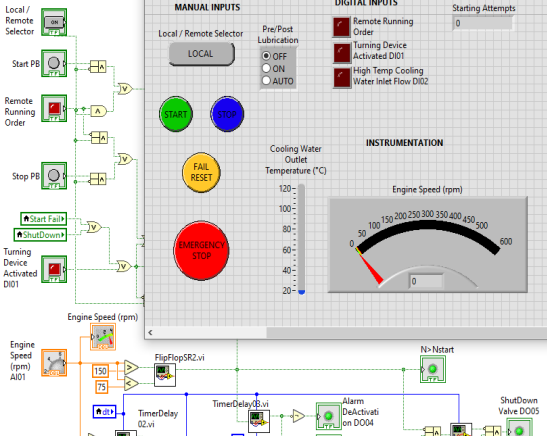Select the Start PB boolean terminal
The width and height of the screenshot is (547, 436).
54,63
